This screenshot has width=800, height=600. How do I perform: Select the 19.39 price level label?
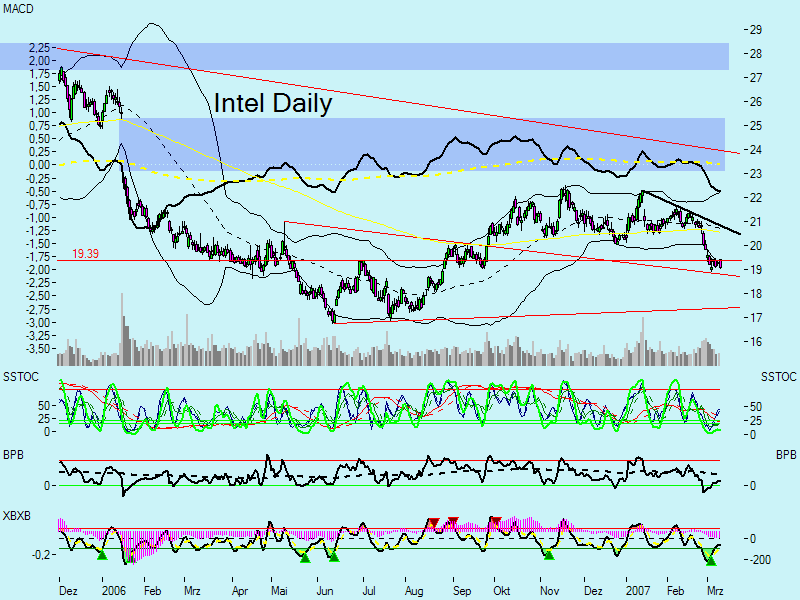[x=84, y=254]
